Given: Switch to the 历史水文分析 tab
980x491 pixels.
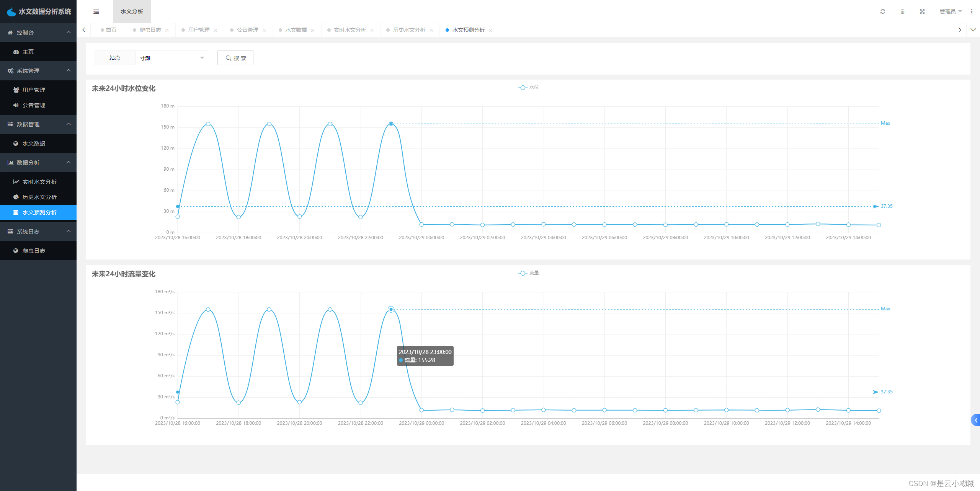Looking at the screenshot, I should pos(409,30).
